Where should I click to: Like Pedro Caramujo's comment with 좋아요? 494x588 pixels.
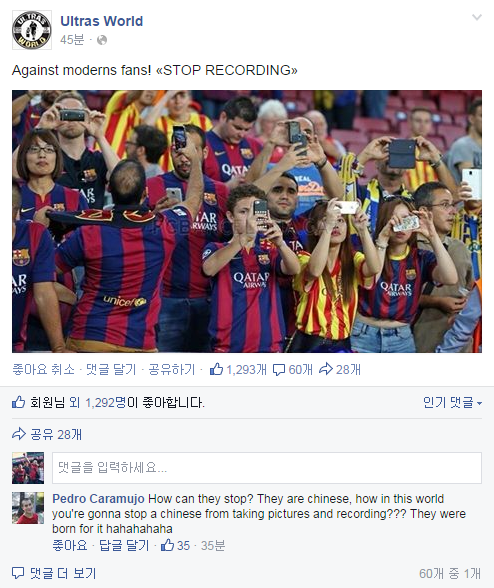coord(70,545)
